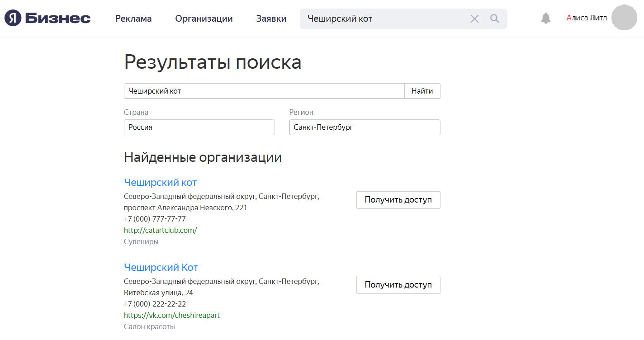Get access to the проспект Александра Невского organization

pyautogui.click(x=398, y=200)
